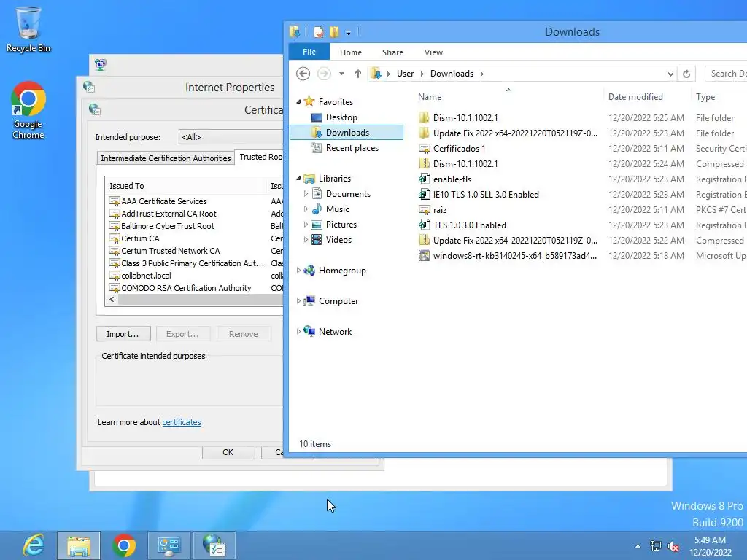Expand the Documents library node

click(306, 194)
